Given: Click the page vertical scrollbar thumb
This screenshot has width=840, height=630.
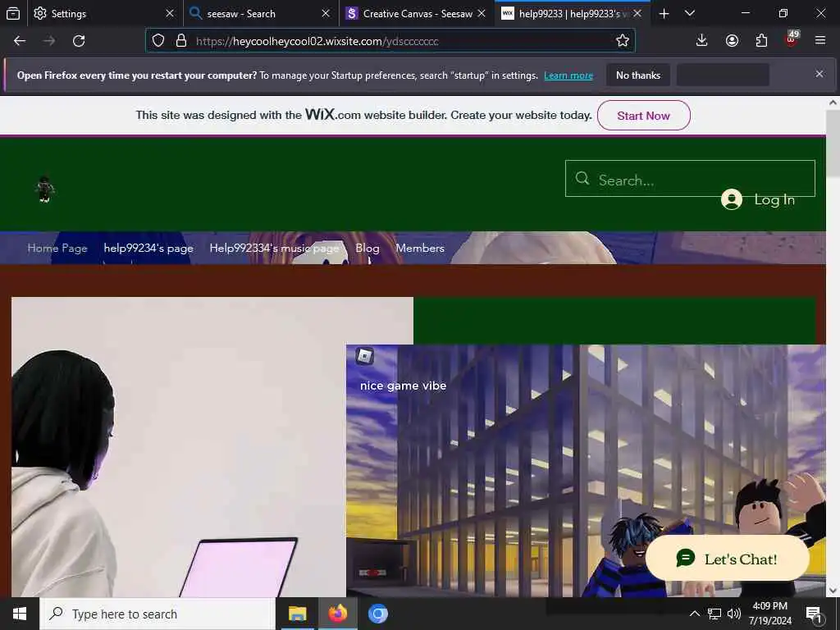Looking at the screenshot, I should point(833,143).
